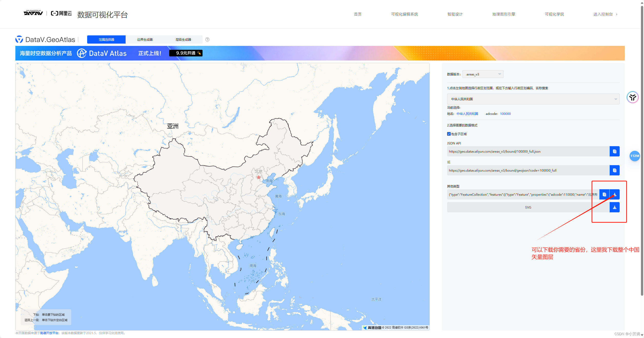Click the adcode value 100000
The image size is (644, 338).
pos(505,114)
